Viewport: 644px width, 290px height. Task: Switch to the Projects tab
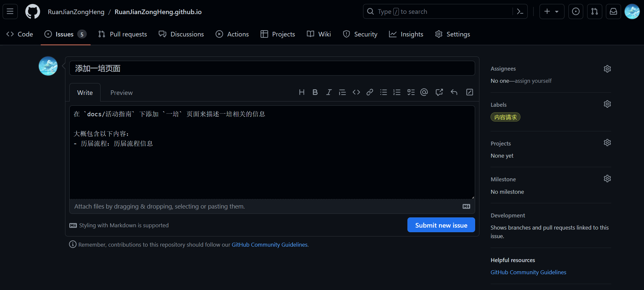point(278,34)
